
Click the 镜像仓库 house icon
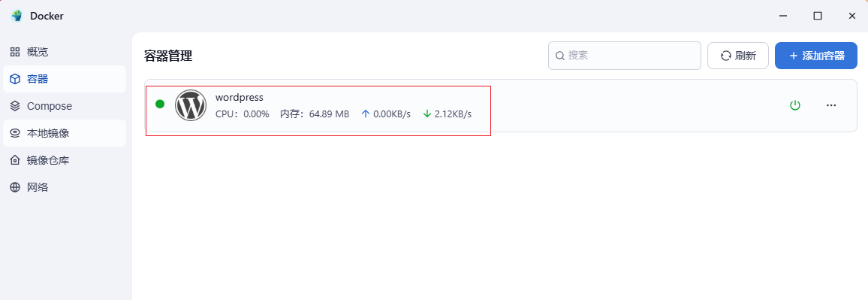(15, 160)
